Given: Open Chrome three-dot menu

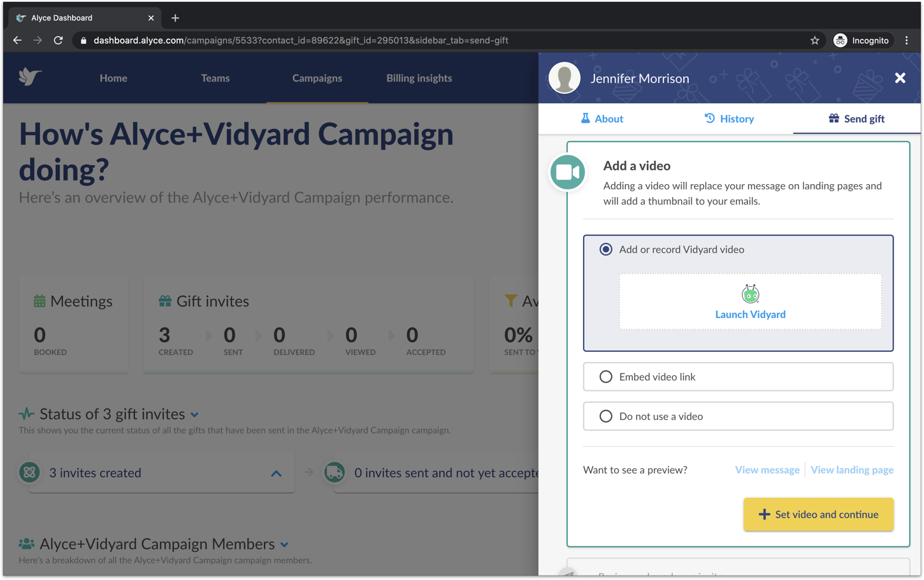Looking at the screenshot, I should 907,40.
